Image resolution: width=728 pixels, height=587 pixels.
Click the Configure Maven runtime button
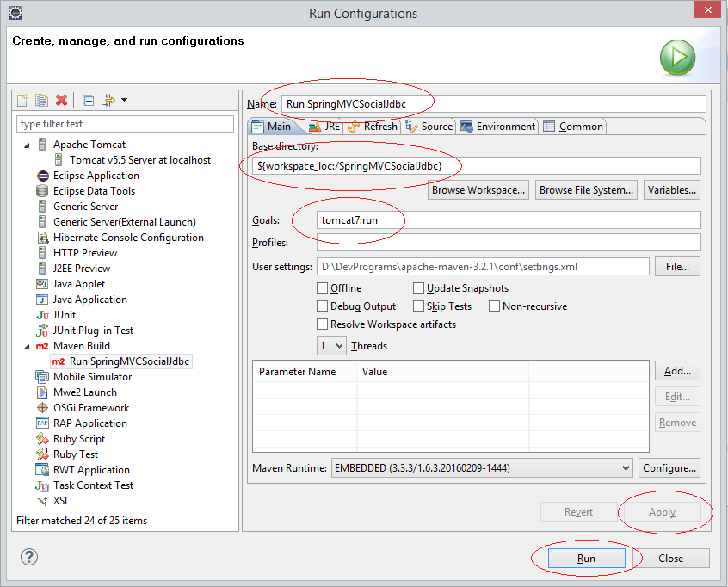click(669, 468)
